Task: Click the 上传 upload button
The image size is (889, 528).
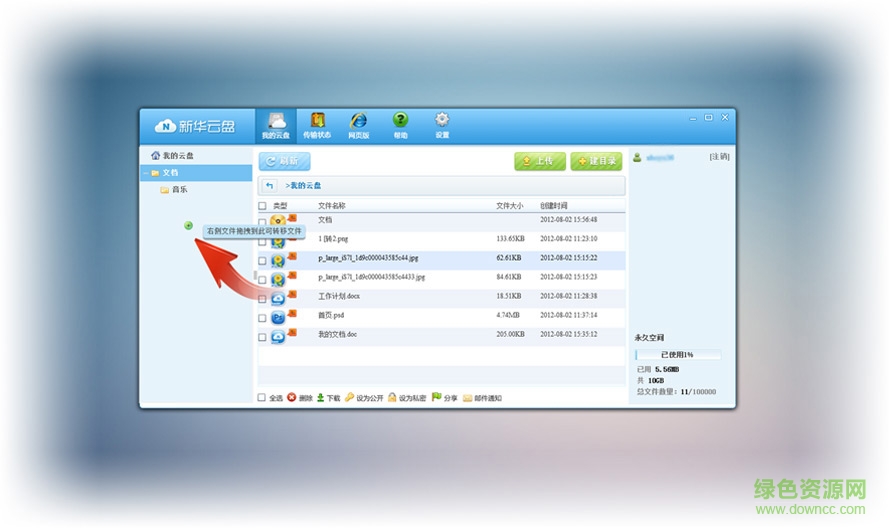Action: point(540,161)
